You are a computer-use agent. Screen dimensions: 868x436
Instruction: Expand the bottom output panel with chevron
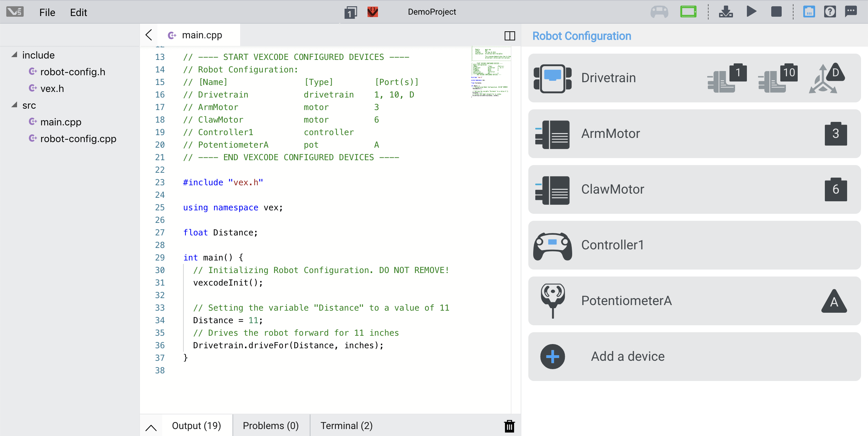(x=151, y=427)
